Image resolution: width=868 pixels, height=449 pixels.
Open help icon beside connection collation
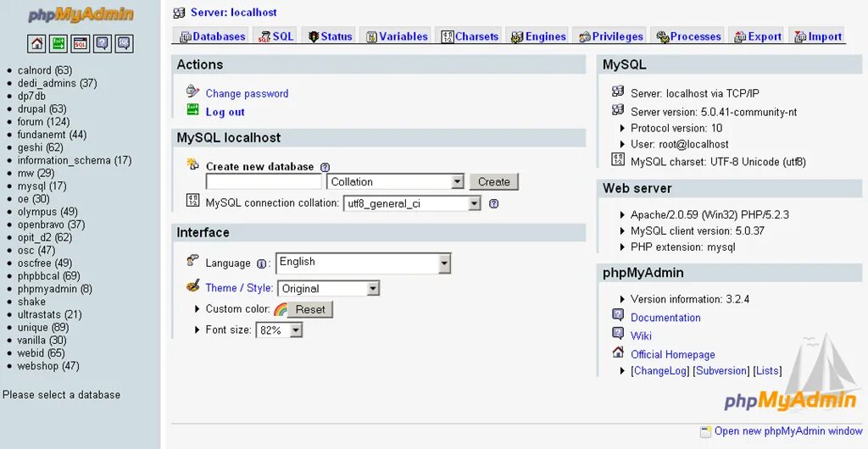[494, 203]
